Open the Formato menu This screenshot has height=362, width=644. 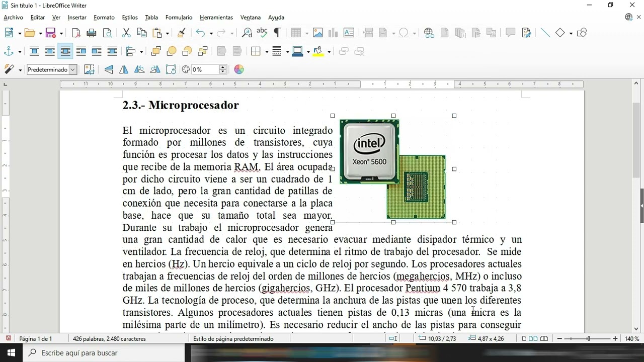(104, 17)
